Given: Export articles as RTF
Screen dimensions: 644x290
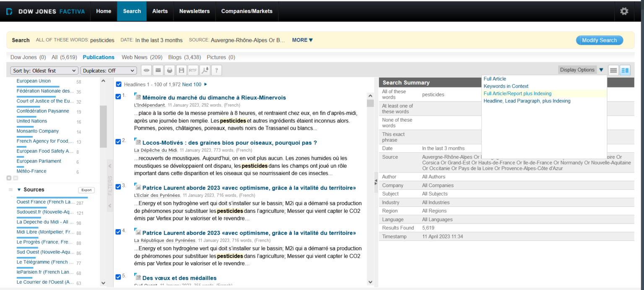Looking at the screenshot, I should (193, 71).
